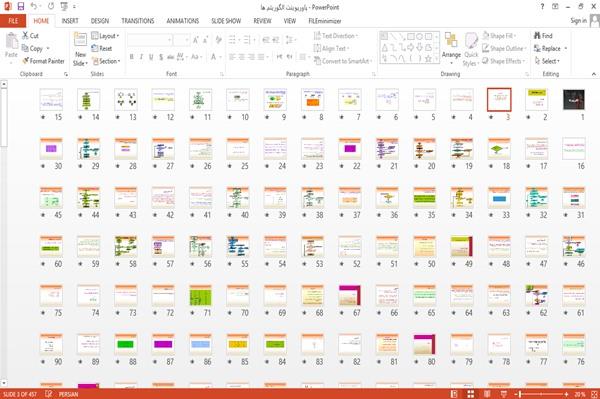
Task: Click the zoom out minus button
Action: tap(515, 394)
